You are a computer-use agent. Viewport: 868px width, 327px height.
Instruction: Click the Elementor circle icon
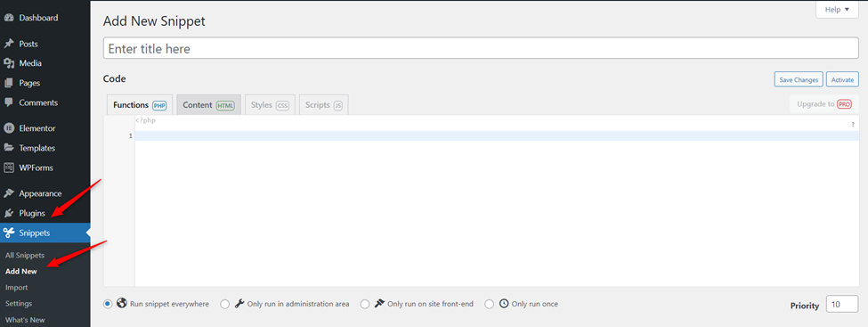[9, 128]
